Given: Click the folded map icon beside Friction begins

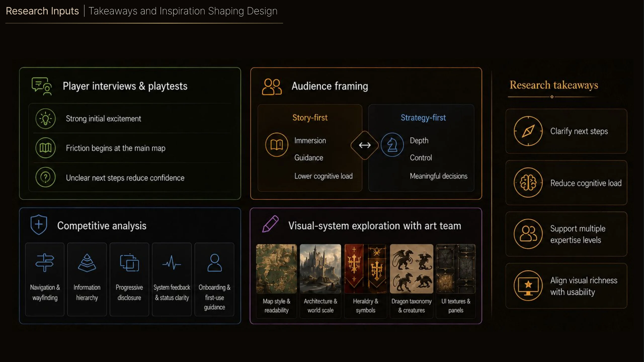Looking at the screenshot, I should coord(46,148).
